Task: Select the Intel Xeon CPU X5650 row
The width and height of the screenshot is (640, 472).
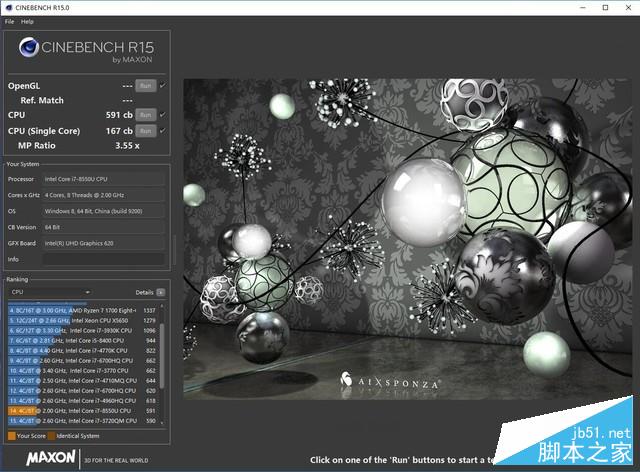Action: pyautogui.click(x=83, y=321)
